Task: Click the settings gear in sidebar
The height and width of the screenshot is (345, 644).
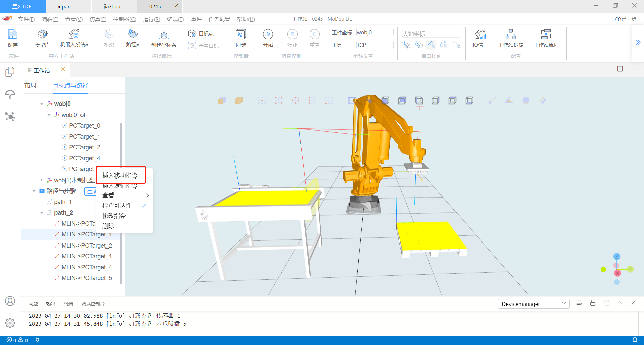Action: 10,323
